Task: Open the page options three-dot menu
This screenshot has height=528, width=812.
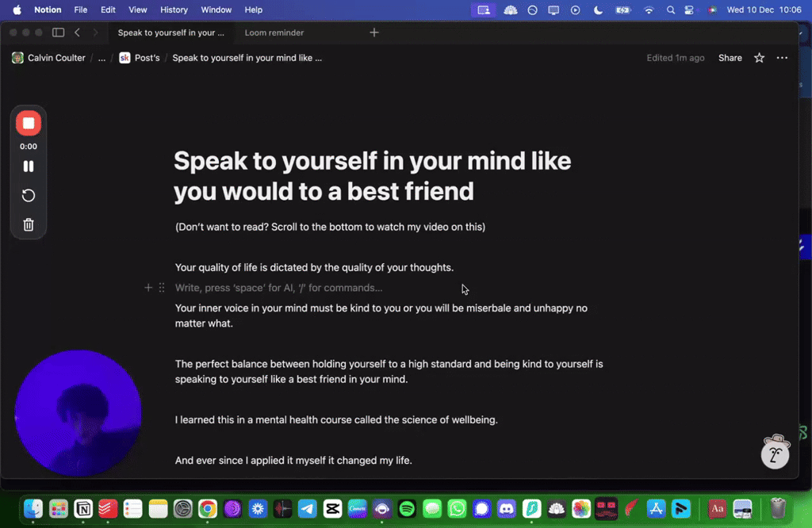Action: coord(782,57)
